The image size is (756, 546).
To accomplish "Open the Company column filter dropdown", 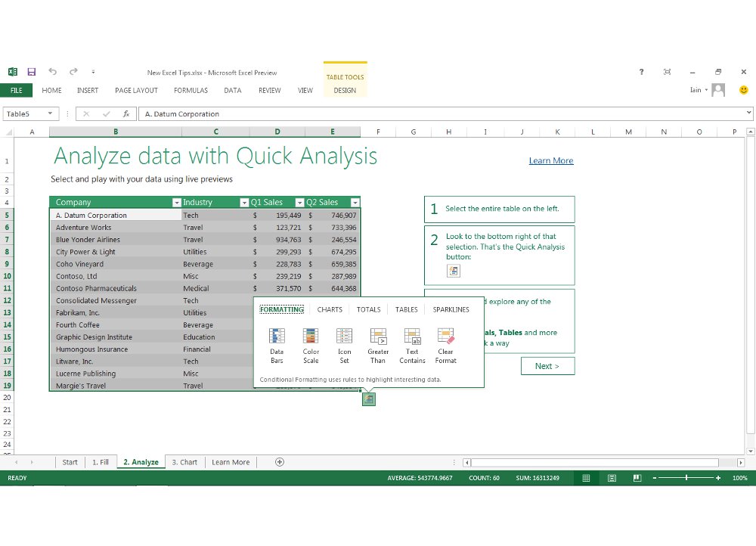I will (176, 203).
